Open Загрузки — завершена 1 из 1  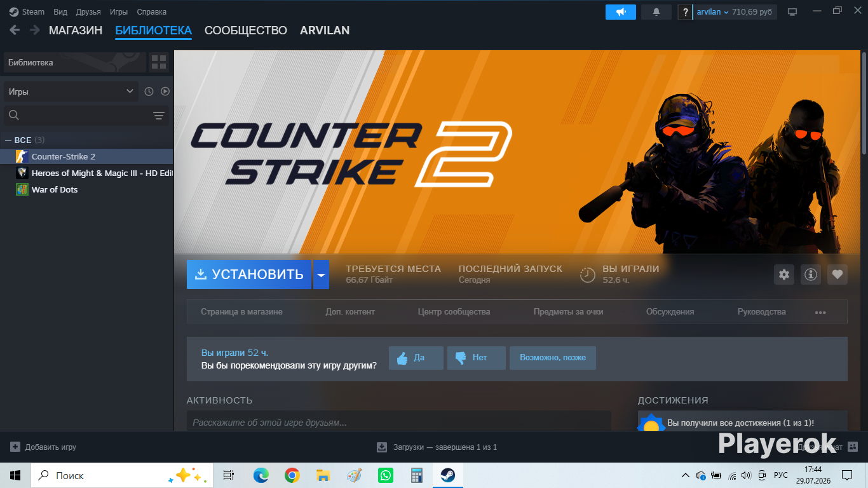point(445,447)
